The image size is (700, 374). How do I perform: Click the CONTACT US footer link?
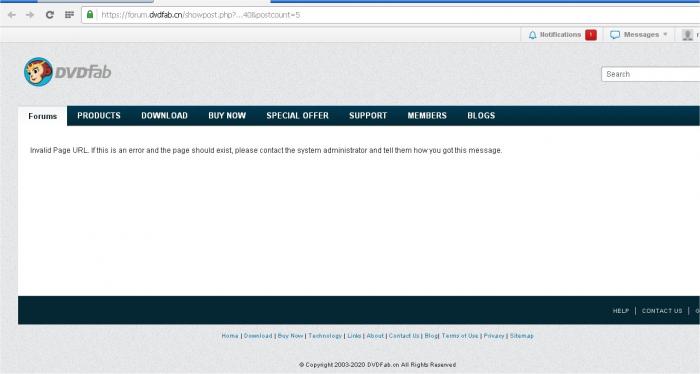click(662, 311)
